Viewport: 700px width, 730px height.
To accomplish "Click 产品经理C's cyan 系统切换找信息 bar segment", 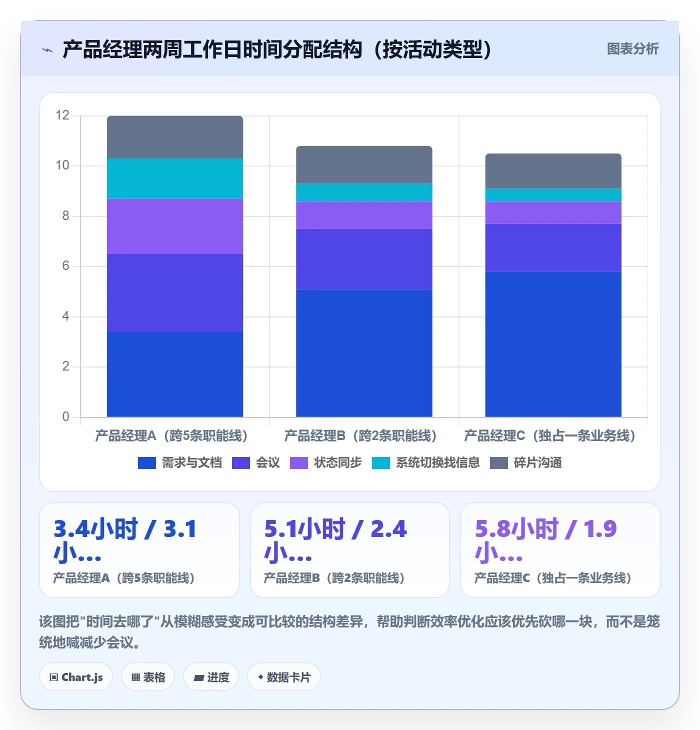I will tap(553, 195).
